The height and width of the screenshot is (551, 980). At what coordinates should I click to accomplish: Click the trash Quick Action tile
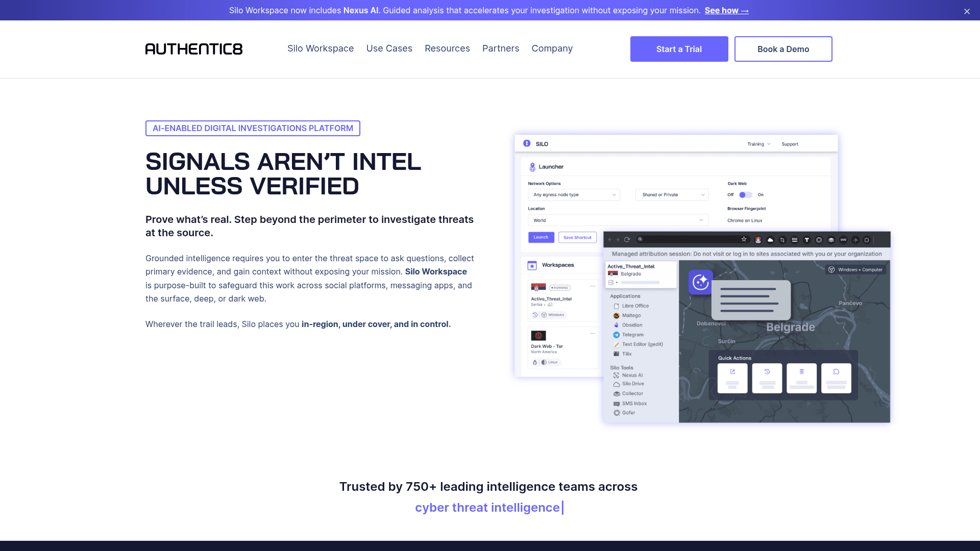point(802,378)
